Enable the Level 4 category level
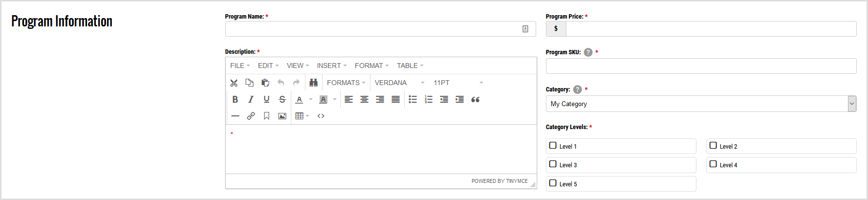The height and width of the screenshot is (200, 868). click(713, 164)
